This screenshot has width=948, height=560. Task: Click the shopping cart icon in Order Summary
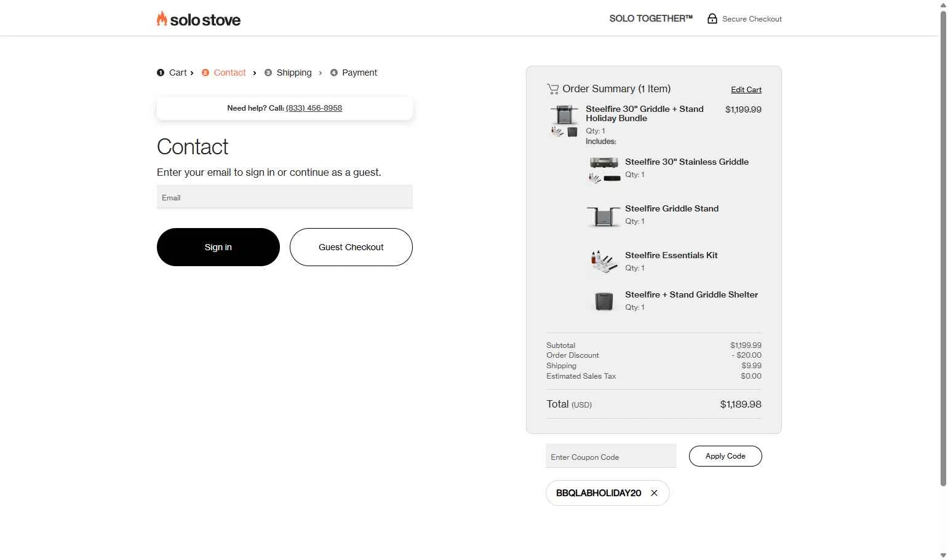pyautogui.click(x=552, y=89)
